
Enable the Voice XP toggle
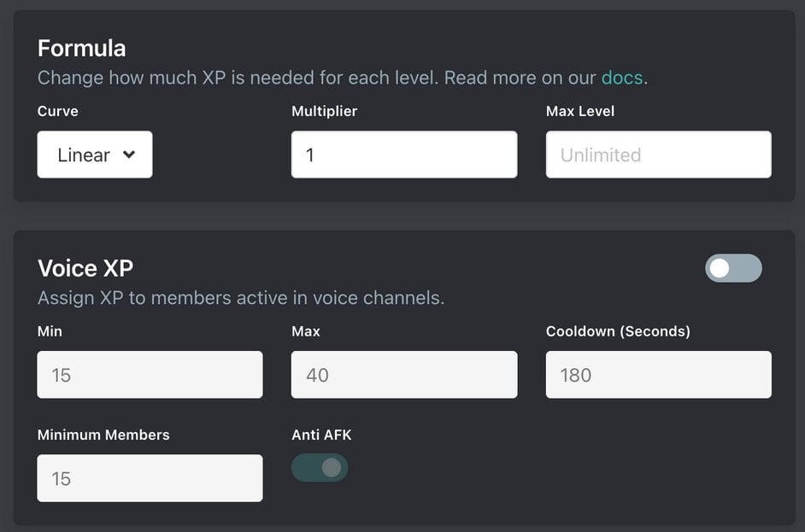click(x=733, y=268)
